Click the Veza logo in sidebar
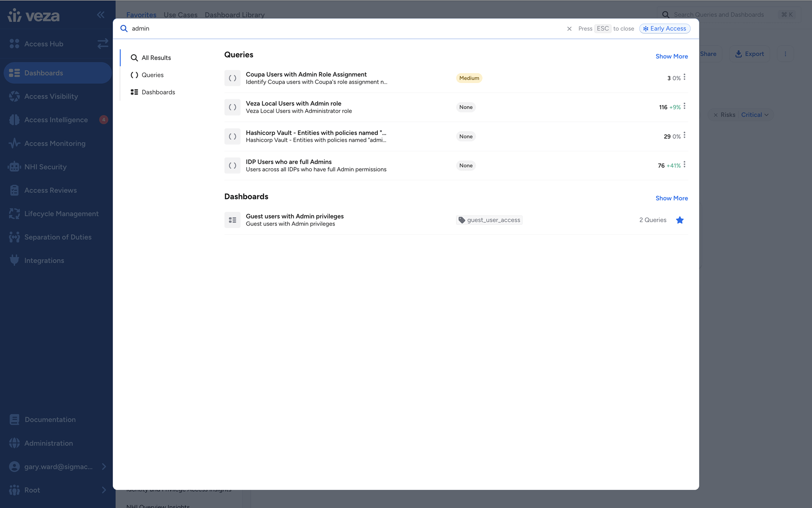 33,15
